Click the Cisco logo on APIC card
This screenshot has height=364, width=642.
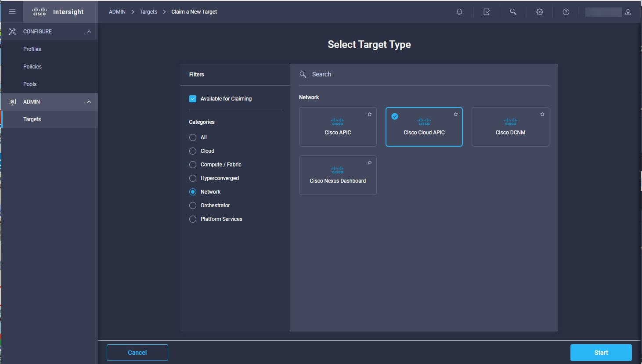coord(338,122)
